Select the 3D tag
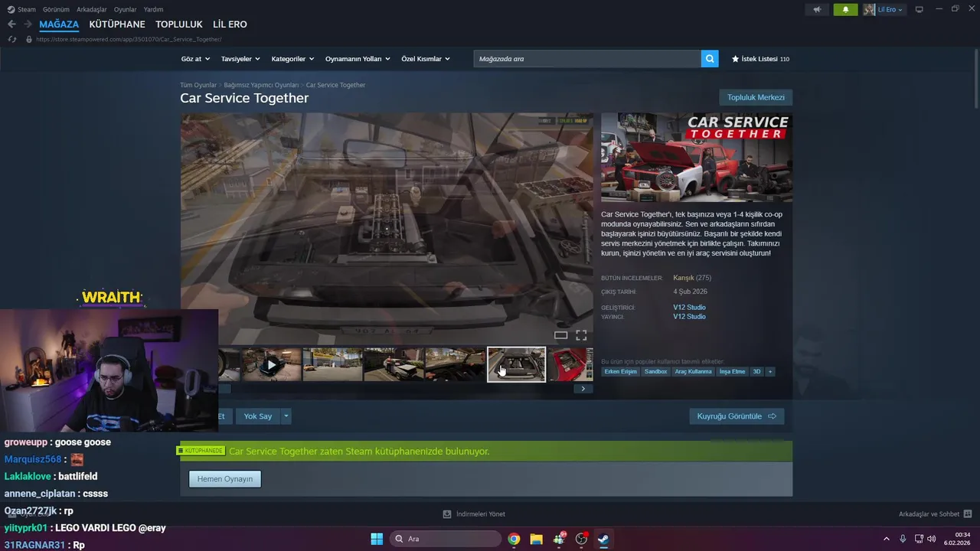The height and width of the screenshot is (551, 980). click(x=756, y=371)
